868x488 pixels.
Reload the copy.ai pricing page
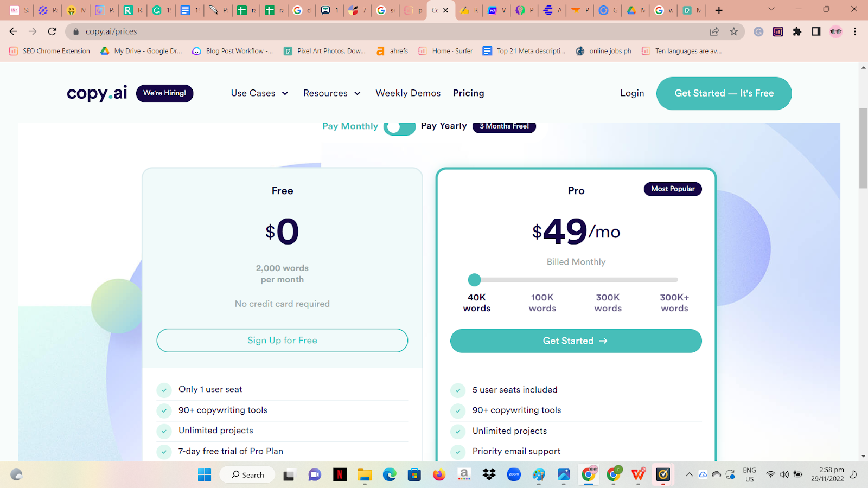tap(52, 31)
